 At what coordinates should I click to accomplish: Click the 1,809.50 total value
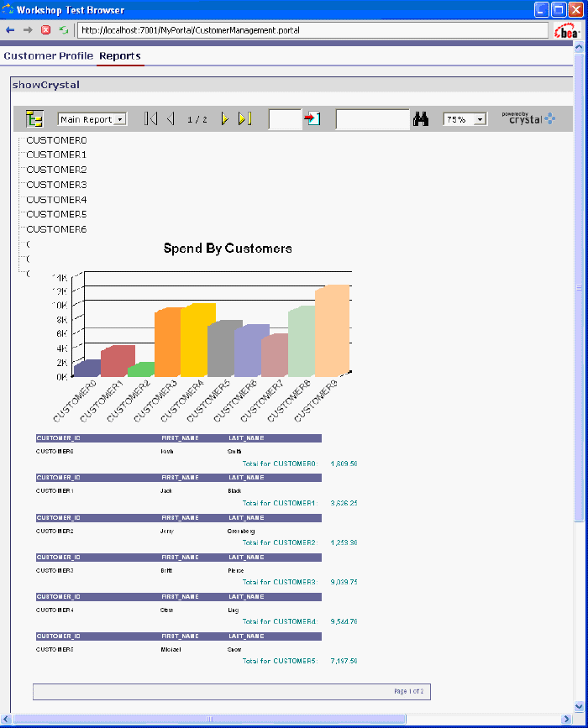tap(344, 464)
